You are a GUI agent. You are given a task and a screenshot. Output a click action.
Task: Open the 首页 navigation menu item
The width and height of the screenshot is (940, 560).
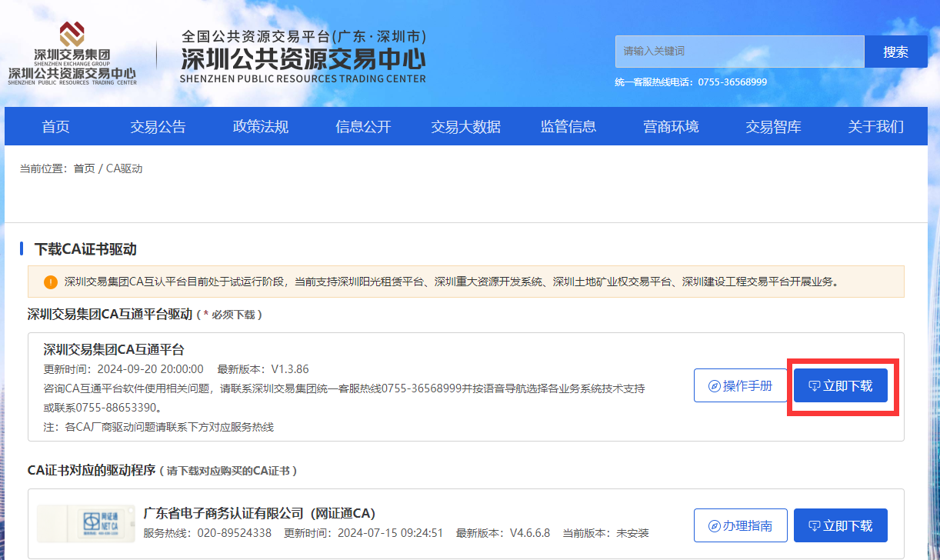[x=55, y=127]
